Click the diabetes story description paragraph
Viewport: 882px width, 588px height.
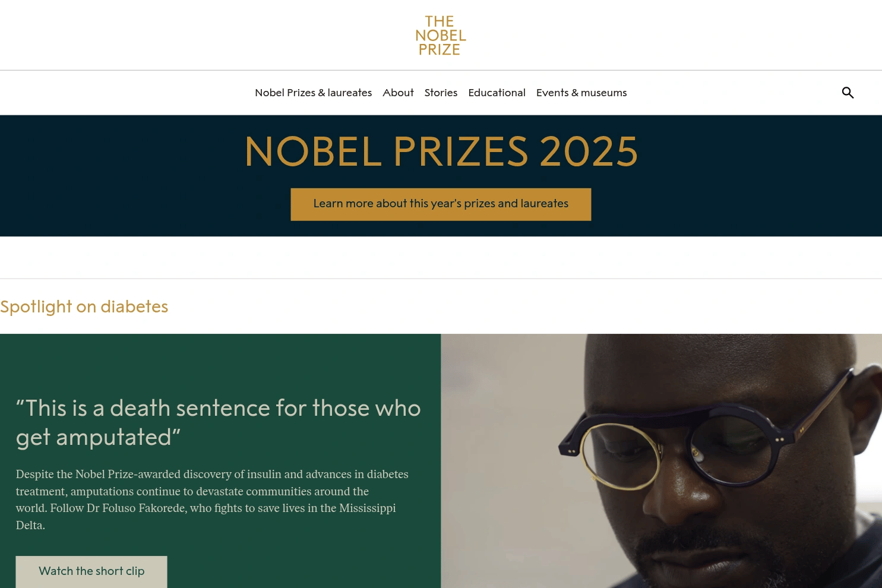coord(211,499)
